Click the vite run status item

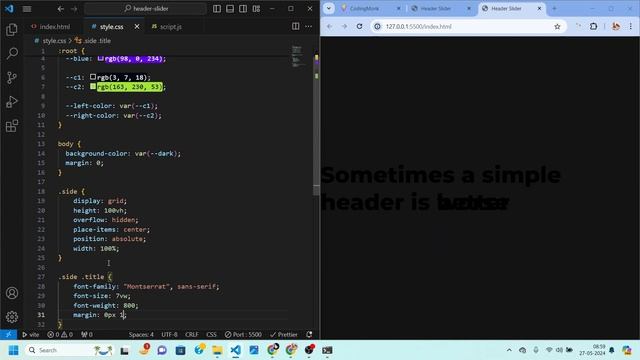pyautogui.click(x=31, y=335)
